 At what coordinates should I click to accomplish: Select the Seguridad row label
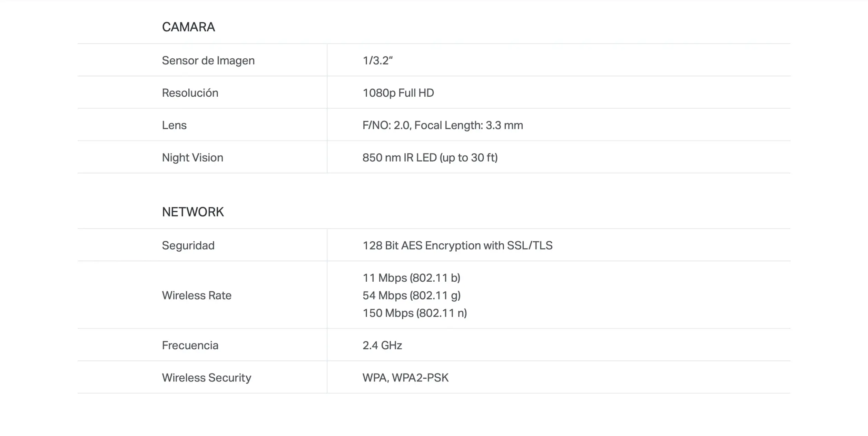(188, 245)
